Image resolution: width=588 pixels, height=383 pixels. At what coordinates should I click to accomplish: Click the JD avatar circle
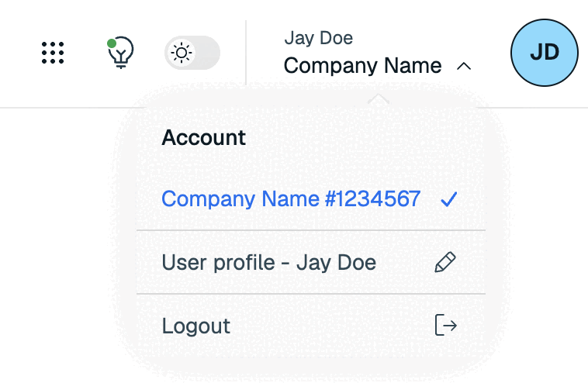coord(544,53)
